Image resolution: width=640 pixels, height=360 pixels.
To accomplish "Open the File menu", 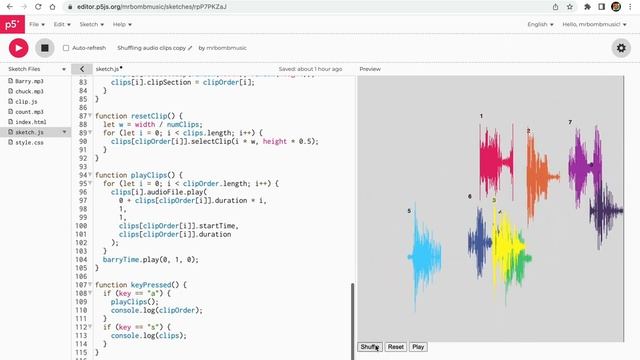I will (37, 24).
